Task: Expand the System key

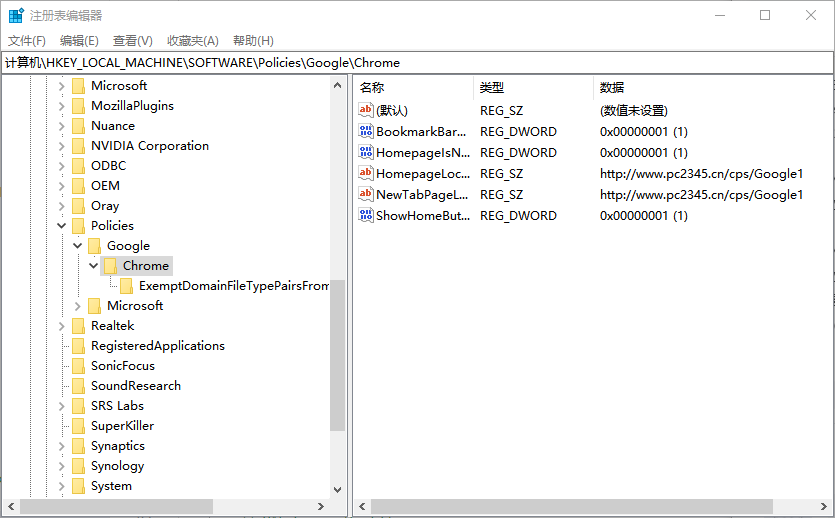Action: pyautogui.click(x=61, y=487)
